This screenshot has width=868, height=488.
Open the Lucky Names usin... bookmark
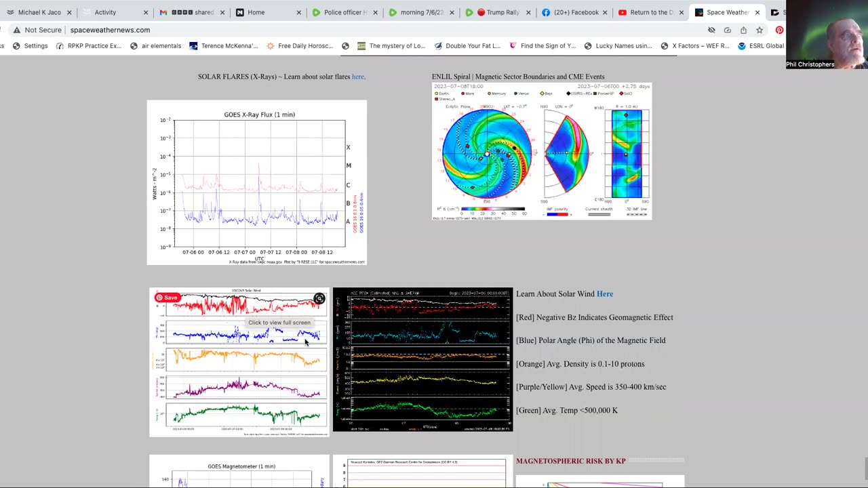coord(617,46)
